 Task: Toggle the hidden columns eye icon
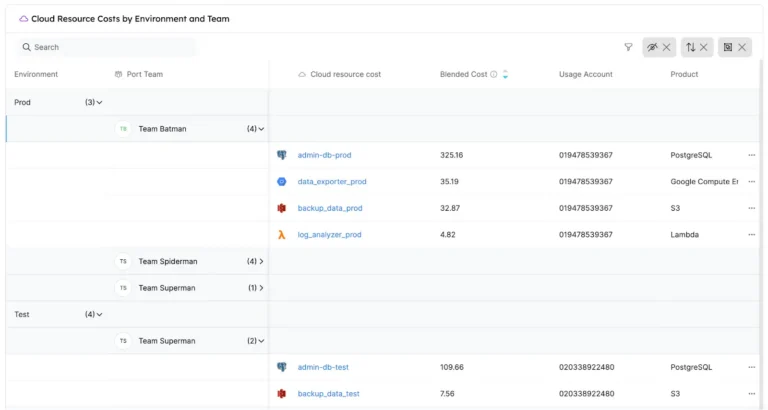653,47
